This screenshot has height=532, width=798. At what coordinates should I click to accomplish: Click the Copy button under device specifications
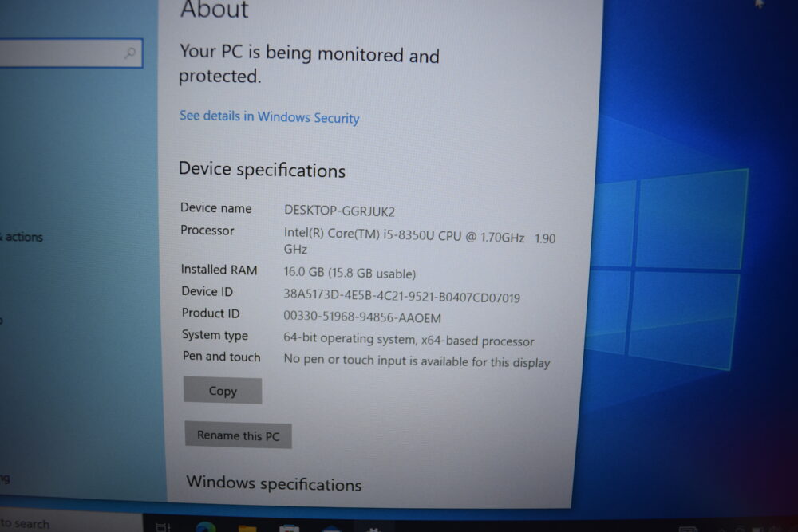223,391
